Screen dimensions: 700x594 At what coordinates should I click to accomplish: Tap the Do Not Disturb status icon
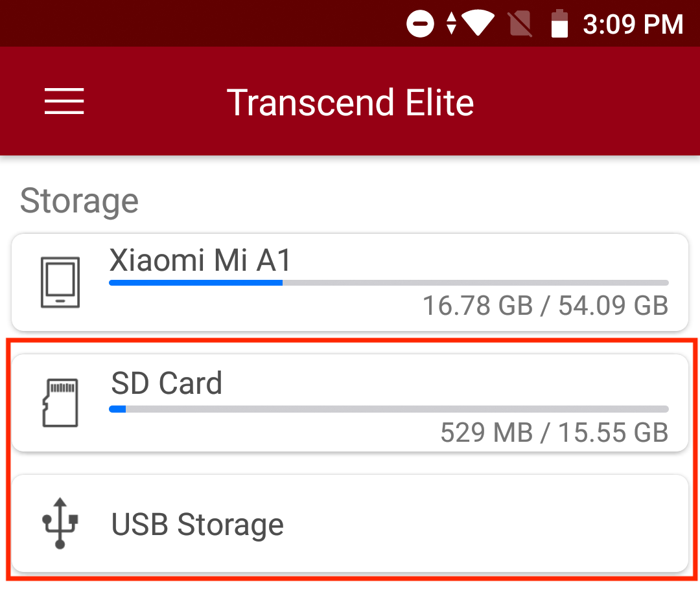(x=420, y=25)
